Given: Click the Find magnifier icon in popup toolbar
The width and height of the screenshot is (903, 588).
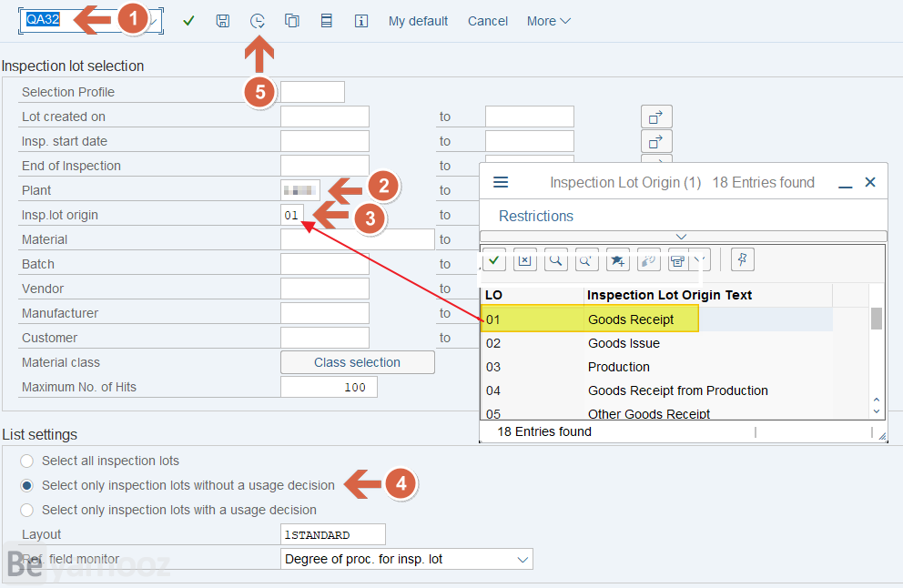Looking at the screenshot, I should (554, 260).
